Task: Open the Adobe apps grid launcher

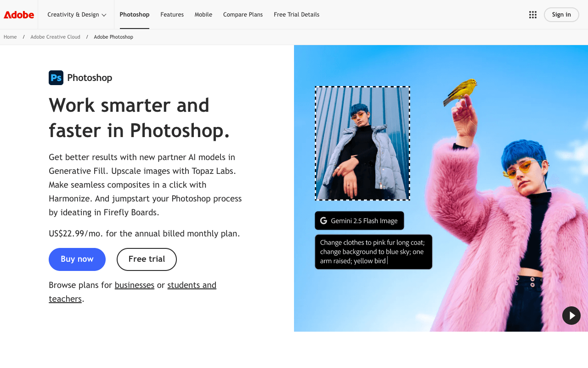Action: [532, 14]
